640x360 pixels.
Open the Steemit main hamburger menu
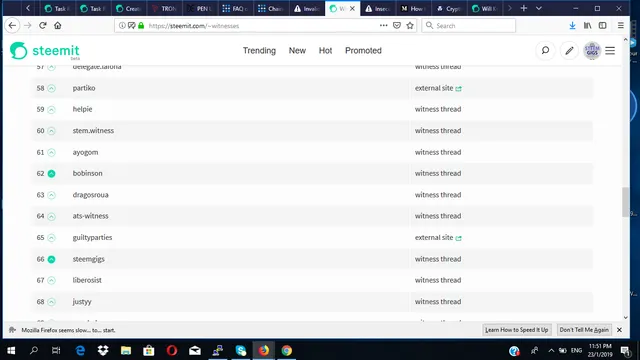pyautogui.click(x=610, y=51)
